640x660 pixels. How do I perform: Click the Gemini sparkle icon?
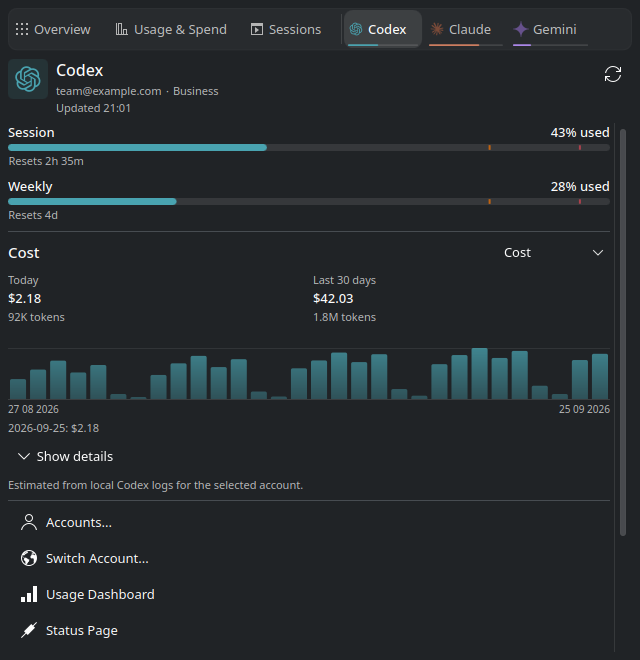click(x=521, y=29)
